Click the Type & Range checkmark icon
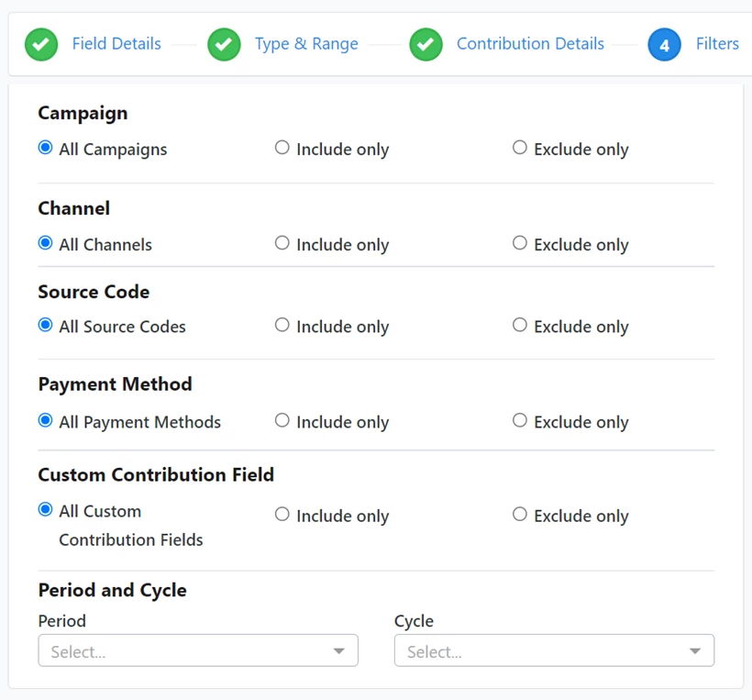This screenshot has width=752, height=700. click(x=224, y=44)
